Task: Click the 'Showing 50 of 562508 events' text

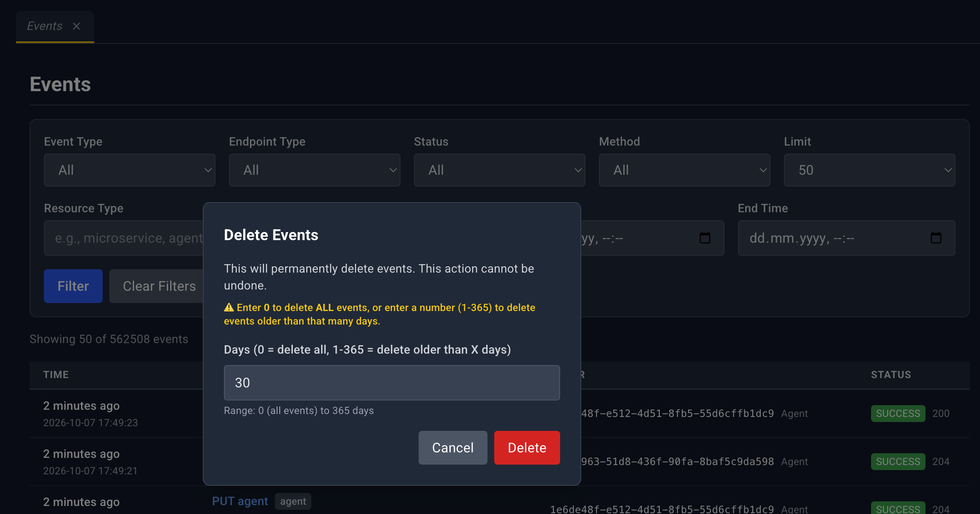Action: point(109,339)
